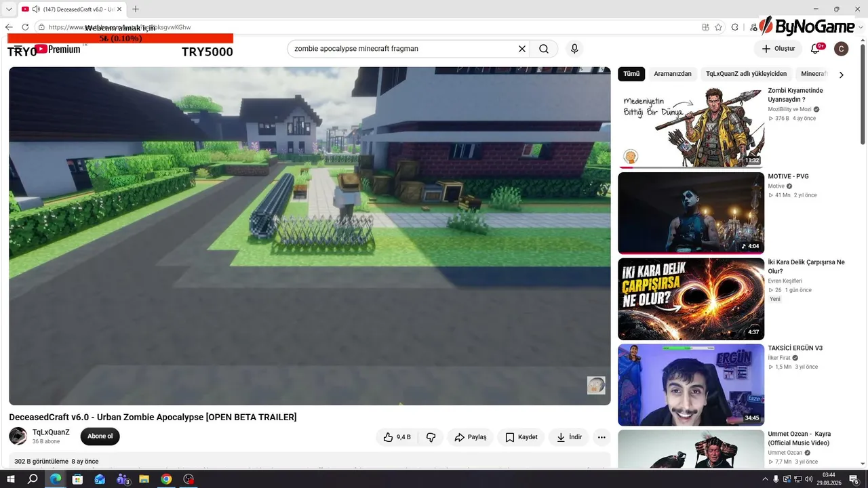This screenshot has height=488, width=868.
Task: Open a new browser tab
Action: tap(136, 9)
